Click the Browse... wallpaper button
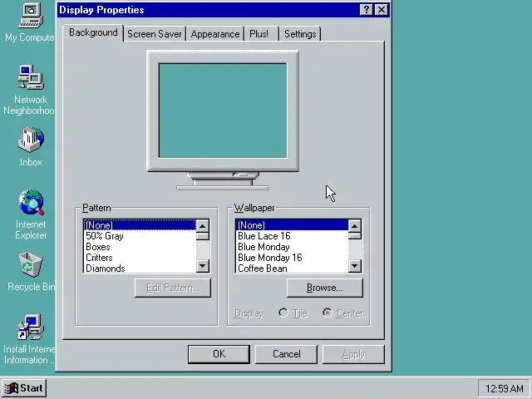Image resolution: width=532 pixels, height=399 pixels. [x=325, y=288]
